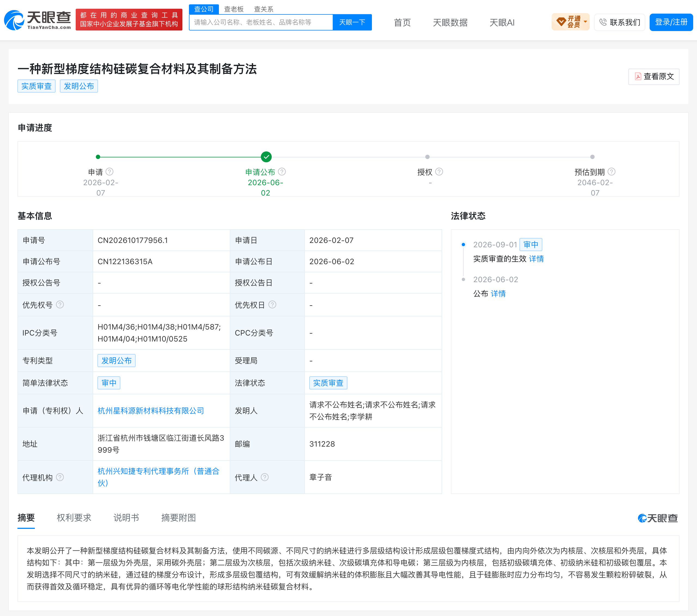Screen dimensions: 697x616
Task: Switch to the 权利要求 tab
Action: click(74, 518)
